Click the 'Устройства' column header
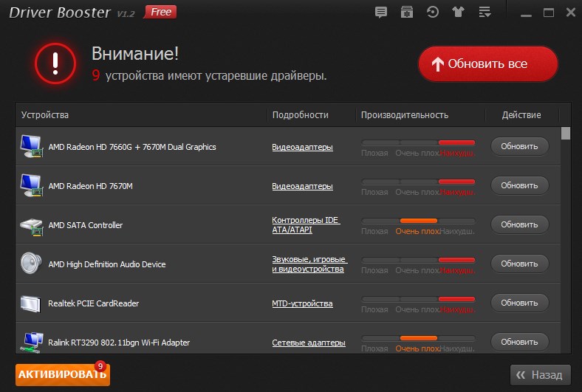This screenshot has width=582, height=392. click(45, 115)
